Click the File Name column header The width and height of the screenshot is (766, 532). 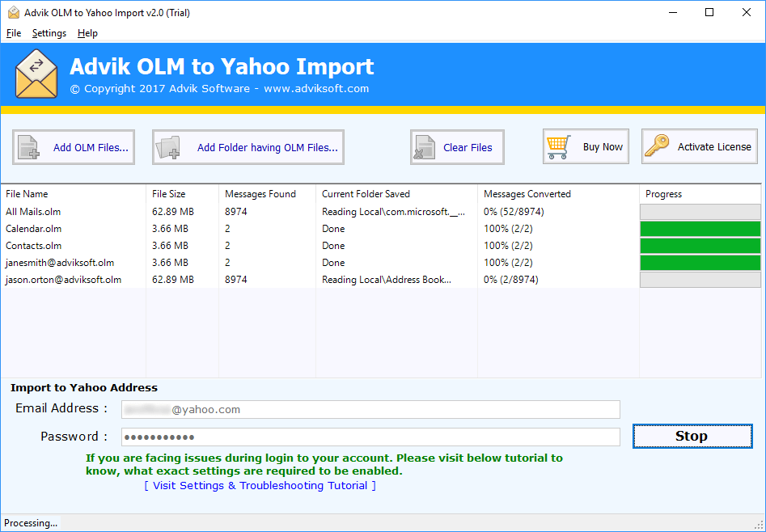[74, 194]
